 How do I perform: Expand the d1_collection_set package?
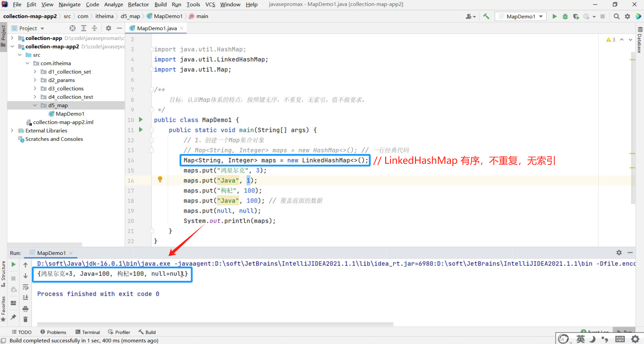pyautogui.click(x=35, y=72)
